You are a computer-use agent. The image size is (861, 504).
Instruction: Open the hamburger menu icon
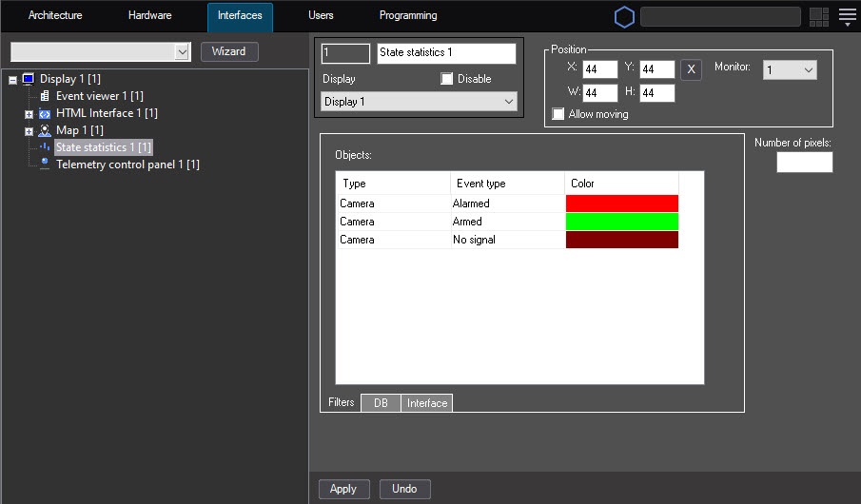click(x=848, y=16)
